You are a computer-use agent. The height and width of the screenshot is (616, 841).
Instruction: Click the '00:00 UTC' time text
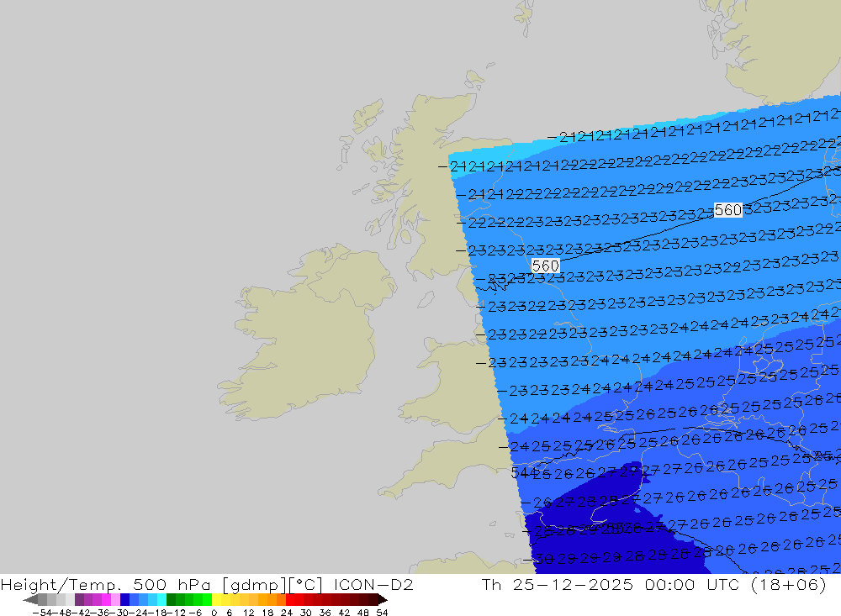693,584
